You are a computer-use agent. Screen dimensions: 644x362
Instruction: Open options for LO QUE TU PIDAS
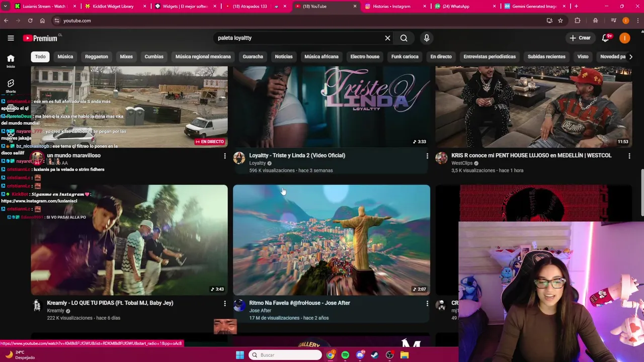point(225,303)
